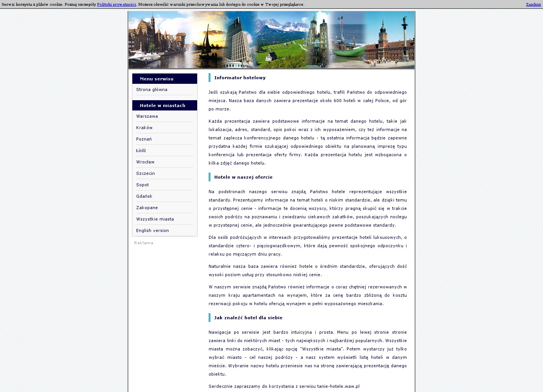Screen dimensions: 543x392
Task: Choose Poznań in the sidebar
Action: pyautogui.click(x=144, y=139)
